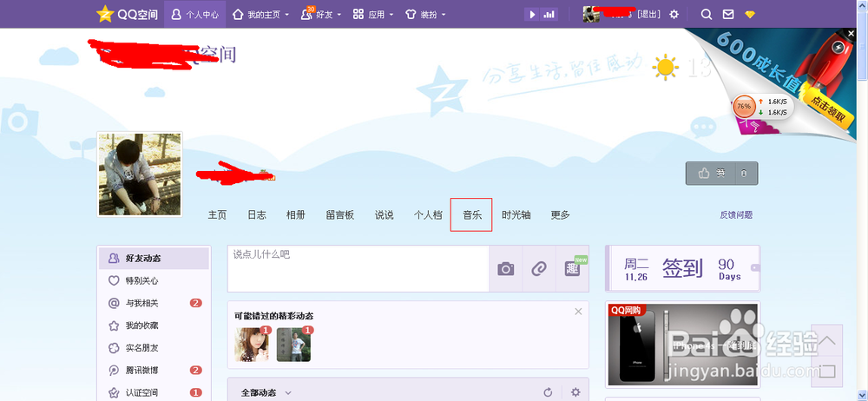
Task: Refresh the 全部动态 feed
Action: pyautogui.click(x=548, y=392)
